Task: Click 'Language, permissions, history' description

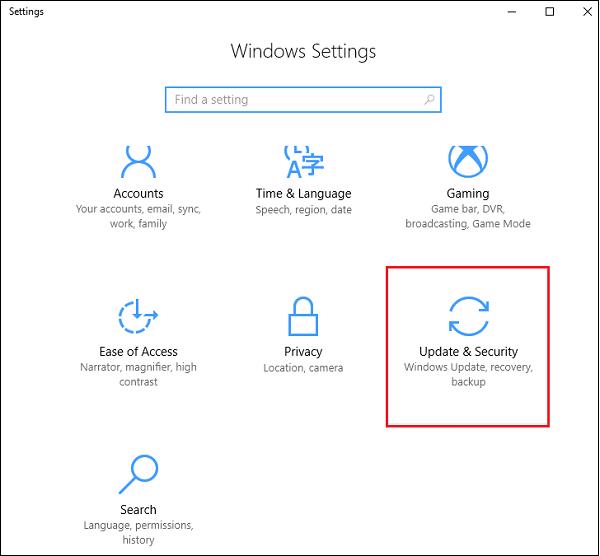Action: [138, 532]
